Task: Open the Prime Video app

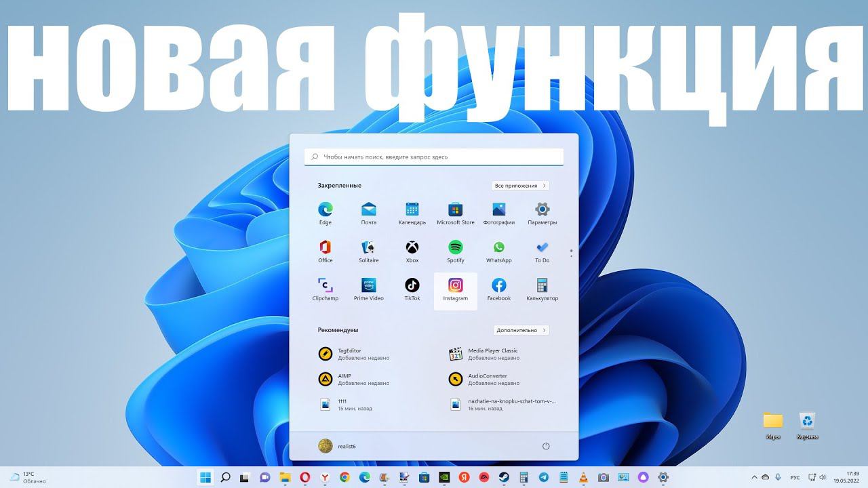Action: pos(369,289)
